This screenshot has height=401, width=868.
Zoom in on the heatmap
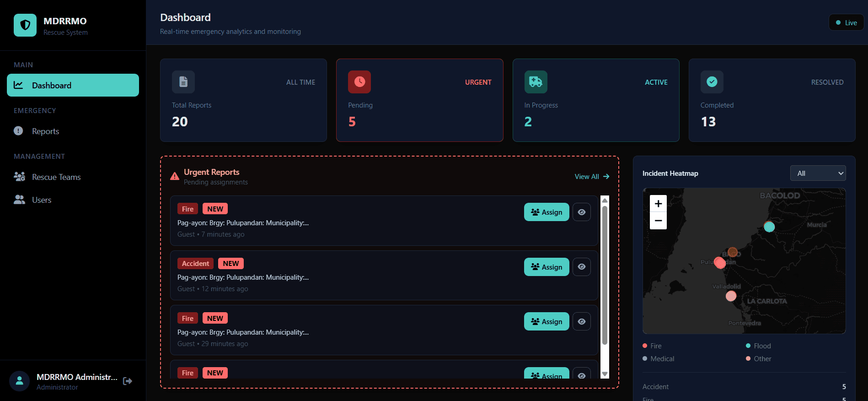coord(658,204)
